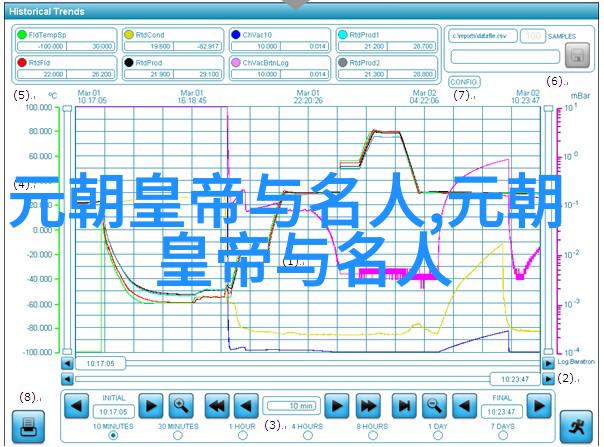Click the ChVacBrtnLog pen label
This screenshot has height=447, width=604.
click(265, 63)
